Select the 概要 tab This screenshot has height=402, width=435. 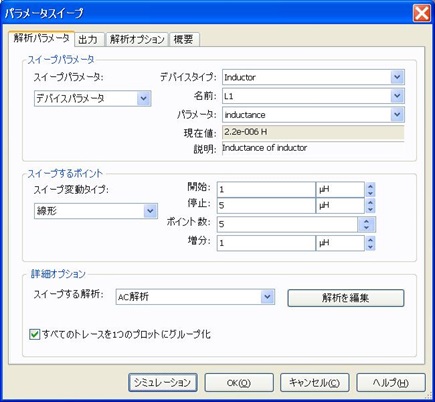184,40
